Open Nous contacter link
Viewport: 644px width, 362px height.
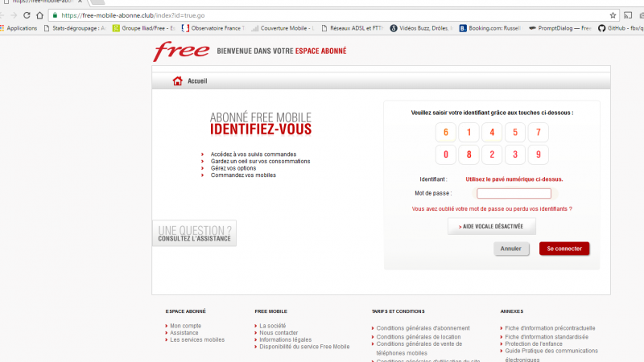[279, 332]
